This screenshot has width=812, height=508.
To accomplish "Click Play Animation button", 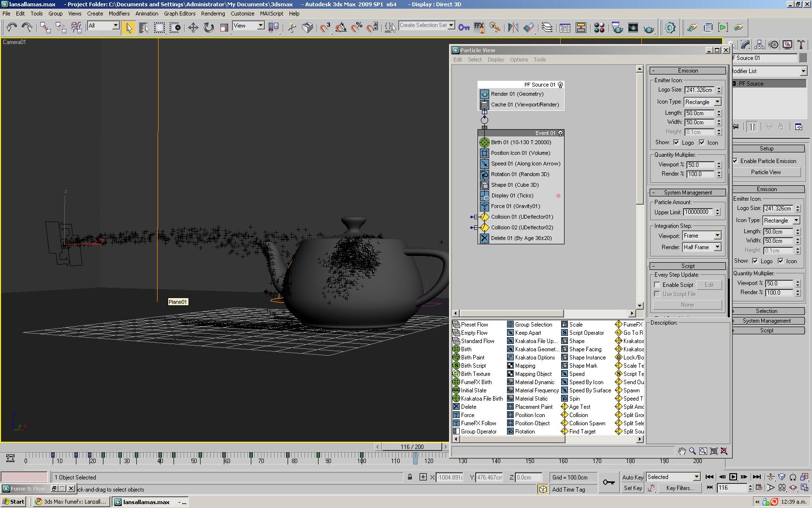I will (733, 477).
